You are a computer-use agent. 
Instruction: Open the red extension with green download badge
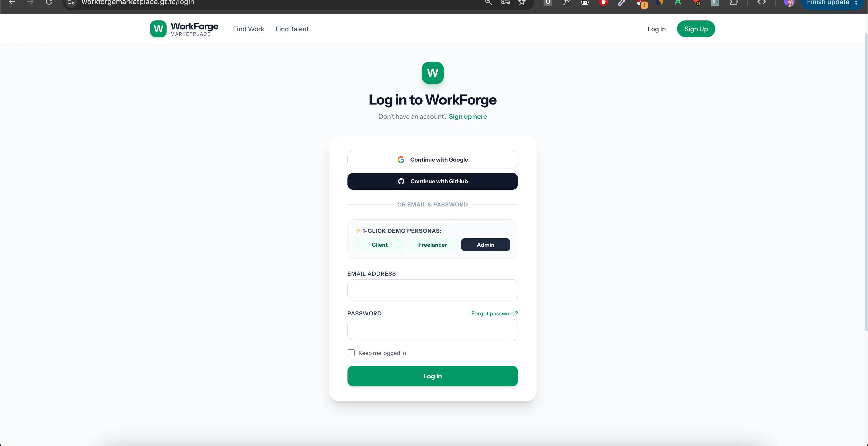pos(696,2)
